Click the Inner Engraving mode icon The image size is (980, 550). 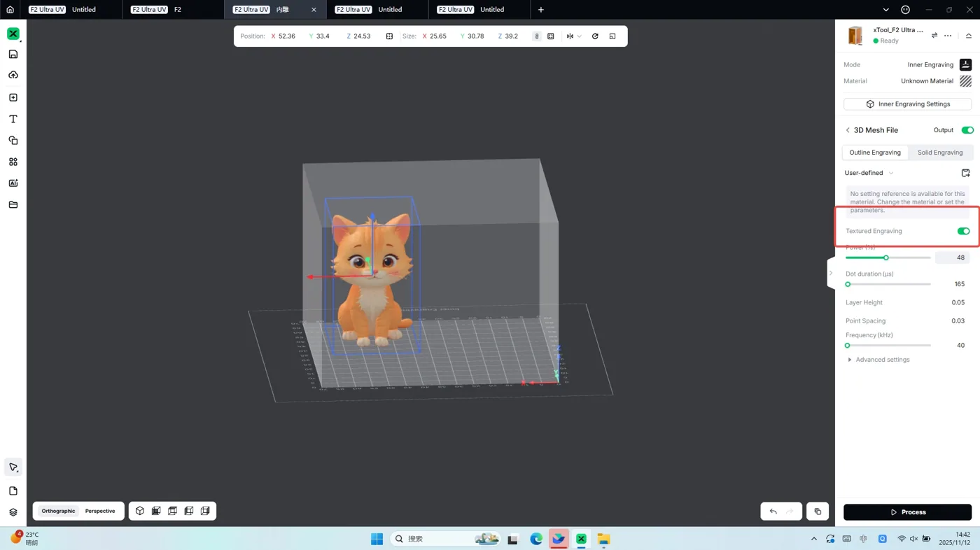tap(965, 64)
